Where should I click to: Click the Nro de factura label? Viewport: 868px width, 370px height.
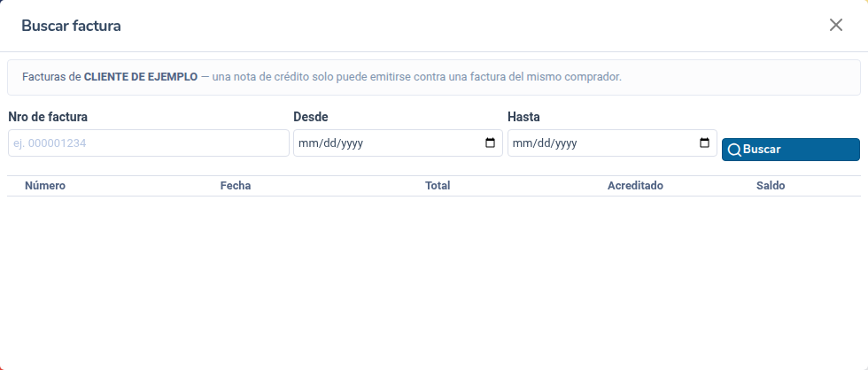pyautogui.click(x=48, y=117)
